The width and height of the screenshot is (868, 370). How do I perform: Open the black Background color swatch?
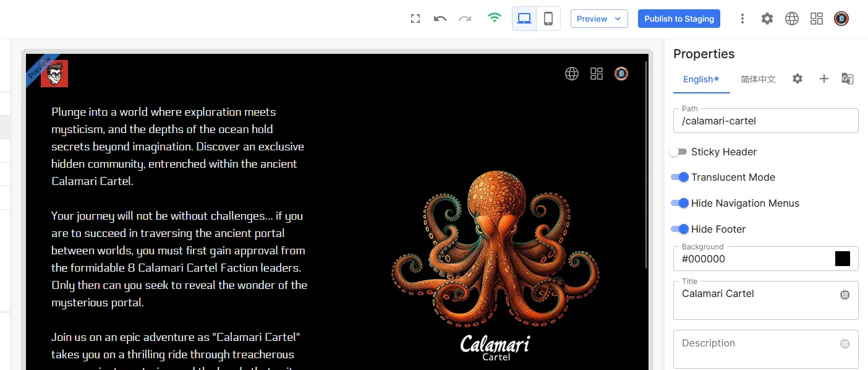[x=843, y=259]
